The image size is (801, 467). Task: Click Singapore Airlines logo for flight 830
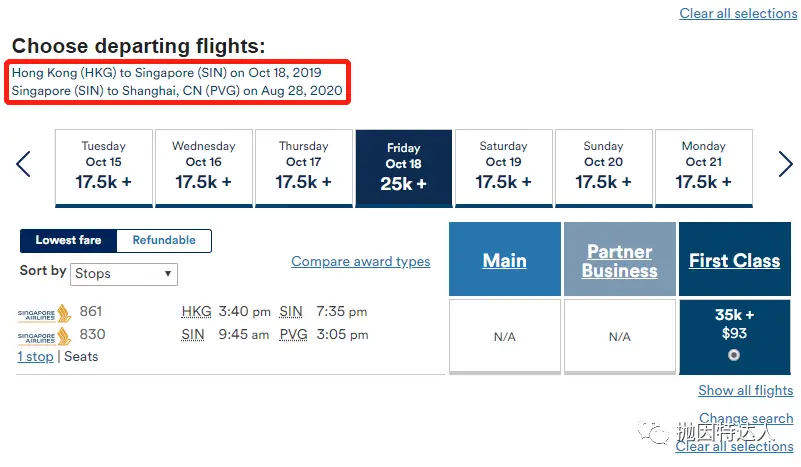point(44,336)
